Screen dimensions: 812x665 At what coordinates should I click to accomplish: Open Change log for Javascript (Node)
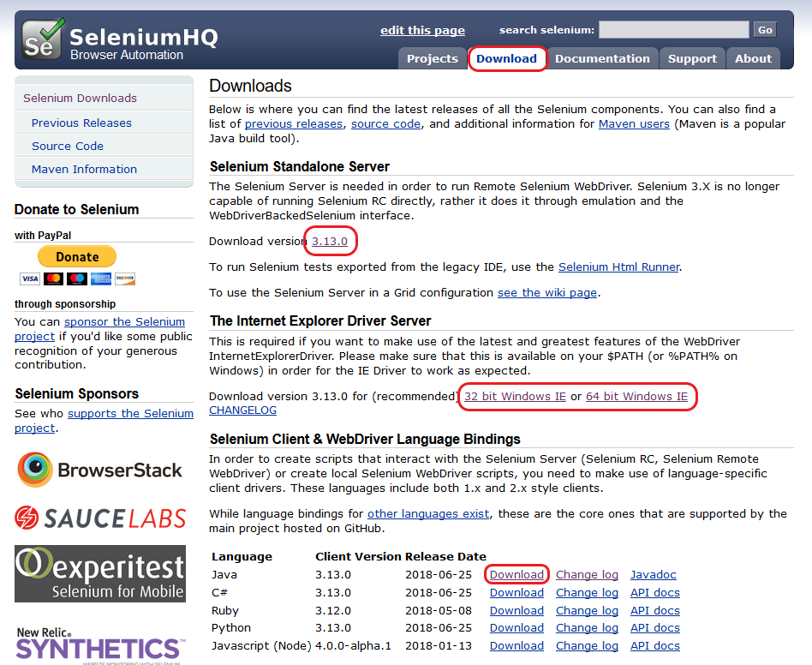point(587,646)
